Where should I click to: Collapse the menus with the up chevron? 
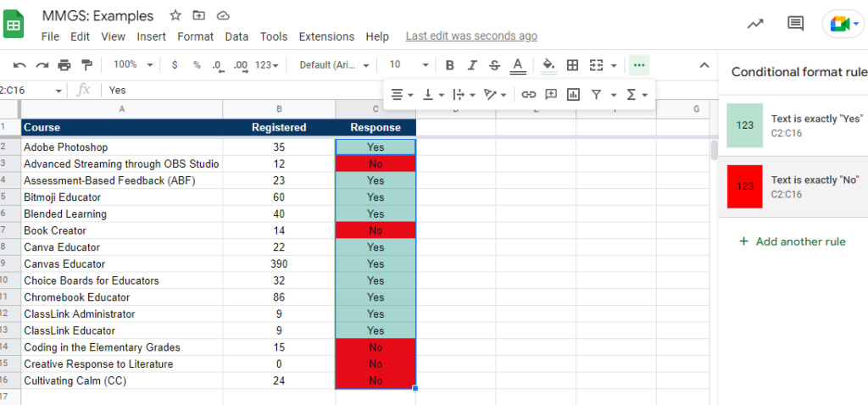click(x=704, y=65)
